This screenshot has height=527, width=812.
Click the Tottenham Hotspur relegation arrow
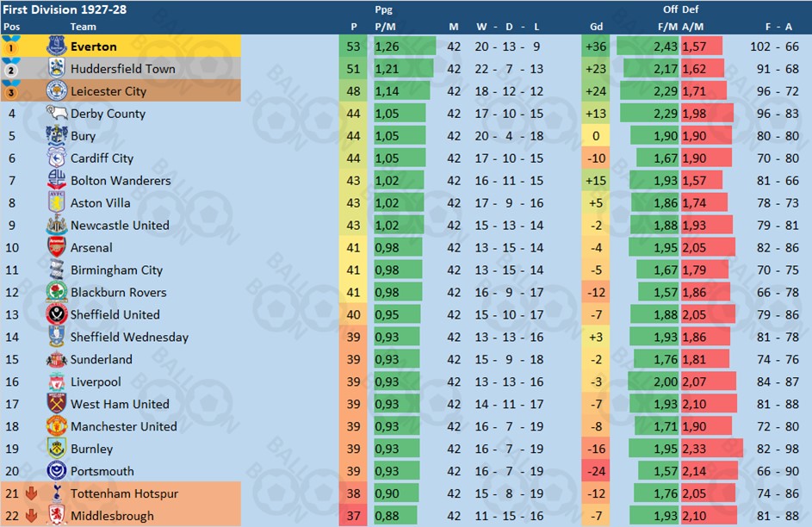(32, 493)
